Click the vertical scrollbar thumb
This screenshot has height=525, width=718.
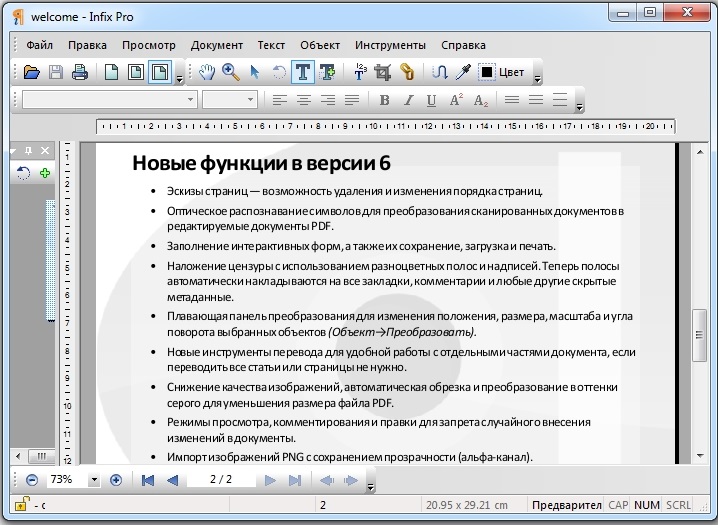(x=699, y=335)
